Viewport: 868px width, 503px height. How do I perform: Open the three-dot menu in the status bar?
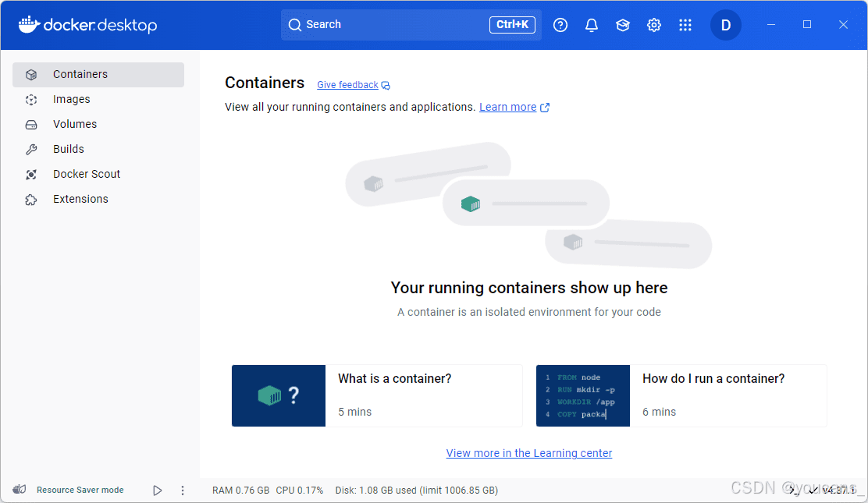[x=183, y=491]
